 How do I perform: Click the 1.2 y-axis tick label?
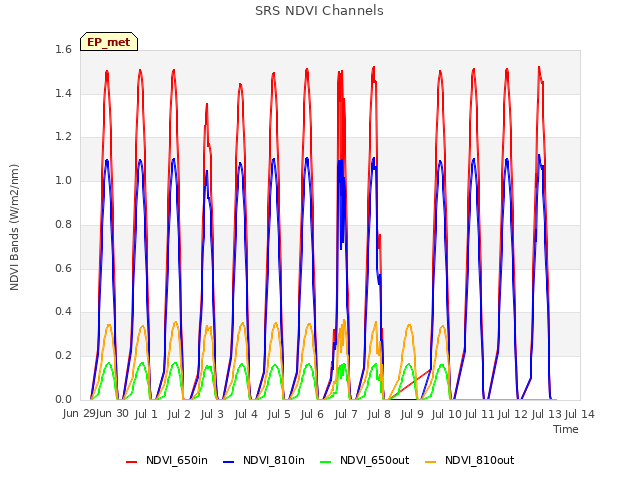coord(63,137)
